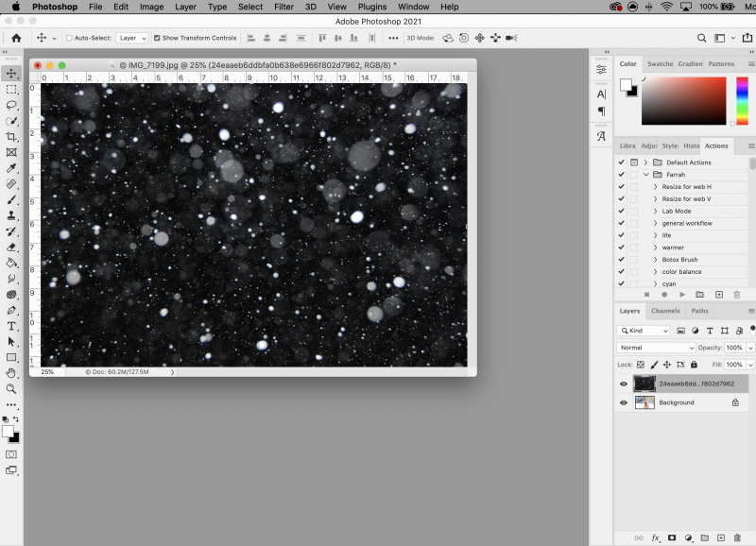
Task: Toggle checkmark for warmer action
Action: (x=622, y=247)
